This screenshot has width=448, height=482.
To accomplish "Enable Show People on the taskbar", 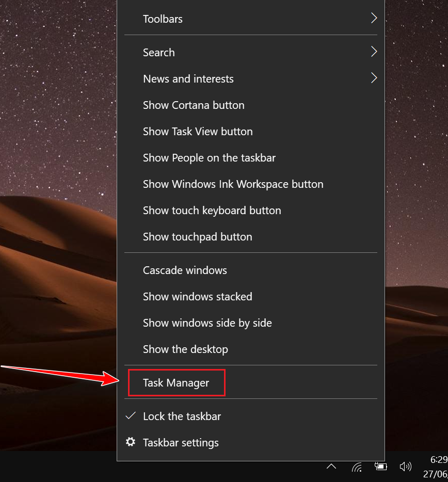I will click(x=209, y=158).
